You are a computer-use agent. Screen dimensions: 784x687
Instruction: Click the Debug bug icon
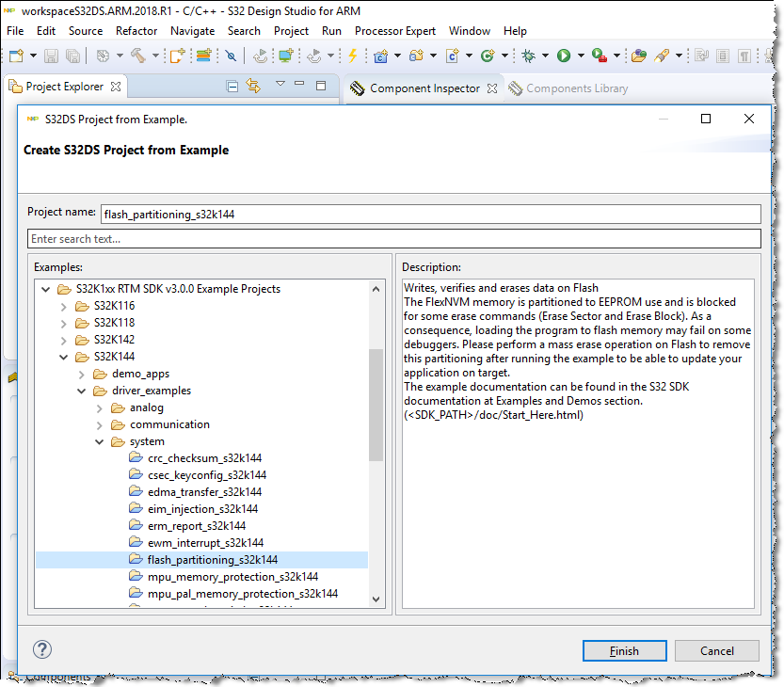point(529,56)
